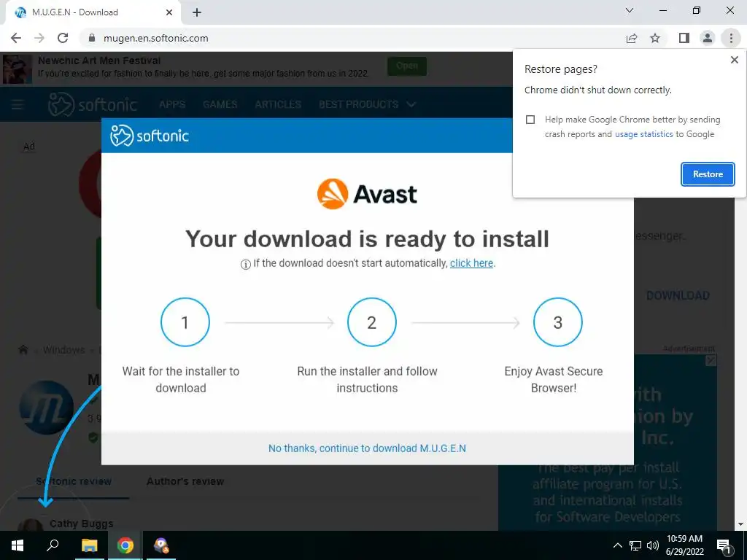Open the GAMES menu item
This screenshot has height=560, width=747.
pyautogui.click(x=220, y=104)
